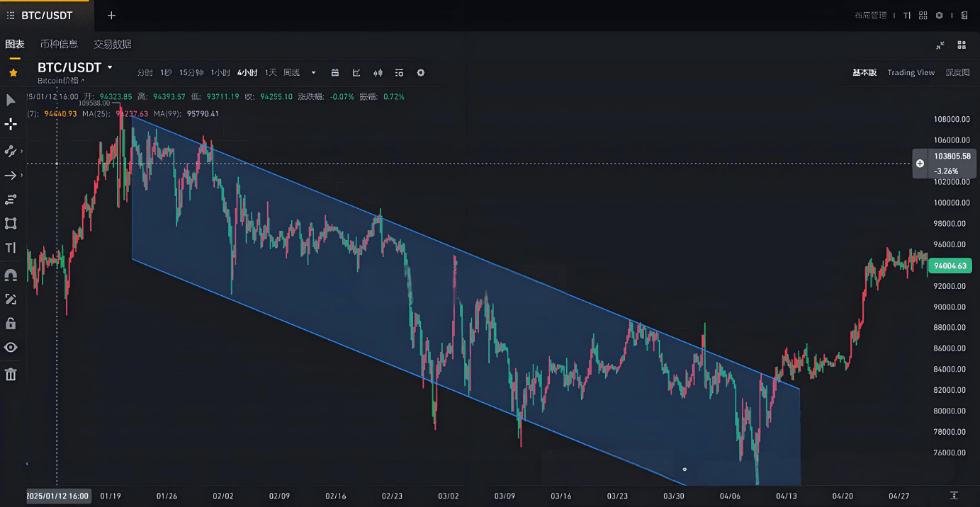Select the 1天 time interval
This screenshot has width=980, height=507.
click(271, 73)
